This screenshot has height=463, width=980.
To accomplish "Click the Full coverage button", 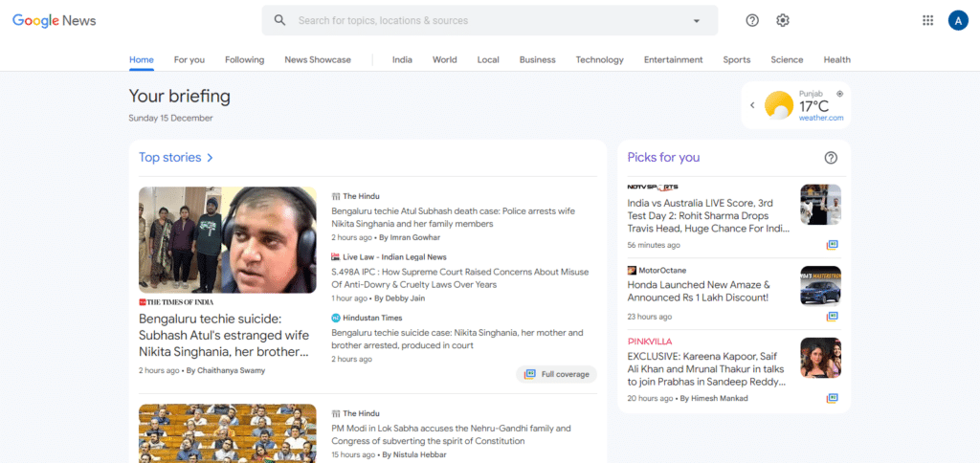I will click(x=556, y=374).
